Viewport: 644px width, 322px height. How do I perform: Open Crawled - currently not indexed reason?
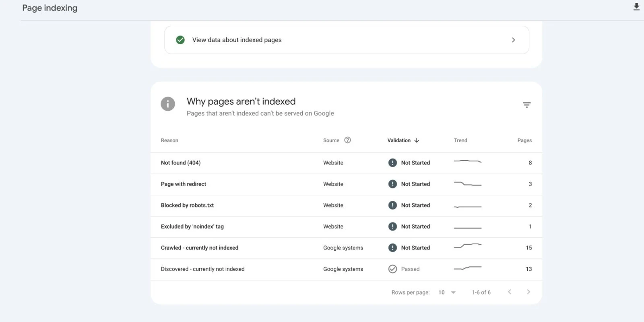point(200,248)
